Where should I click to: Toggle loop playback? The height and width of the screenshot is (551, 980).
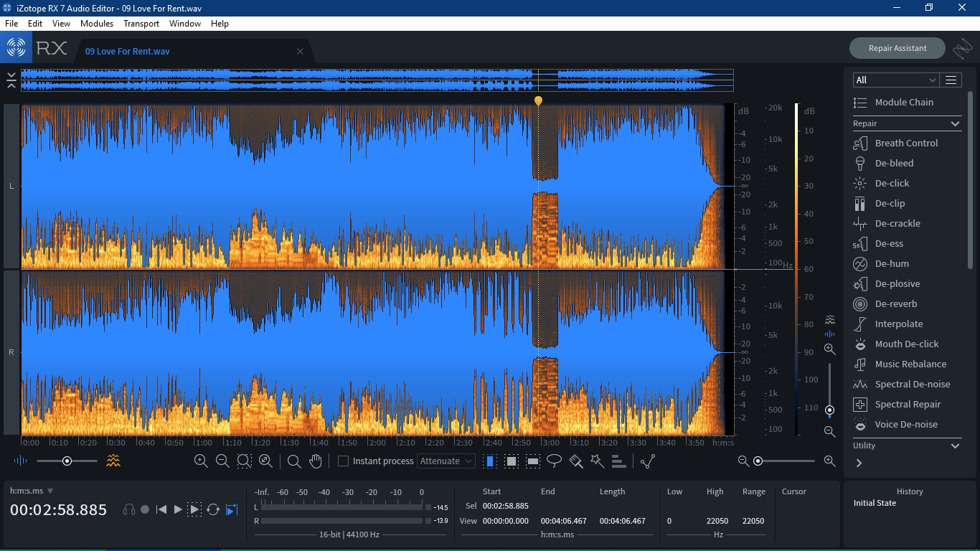pyautogui.click(x=213, y=509)
